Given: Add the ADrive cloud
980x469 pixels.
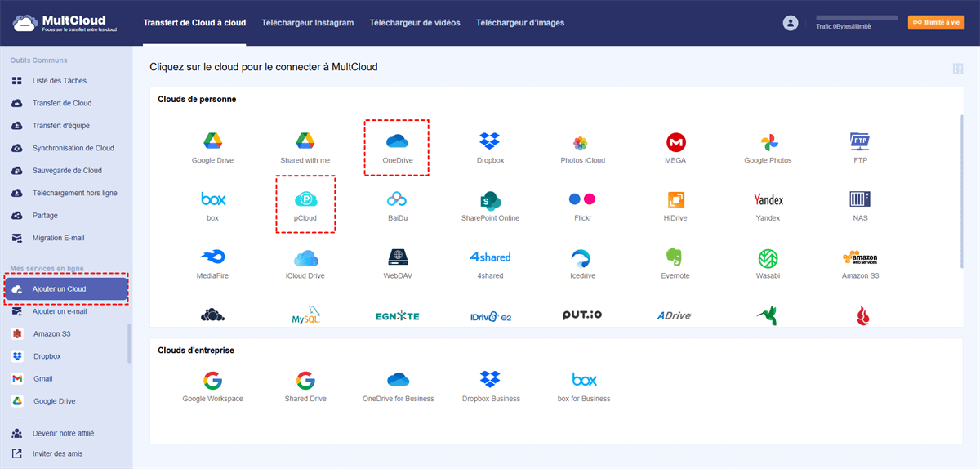Looking at the screenshot, I should 675,316.
